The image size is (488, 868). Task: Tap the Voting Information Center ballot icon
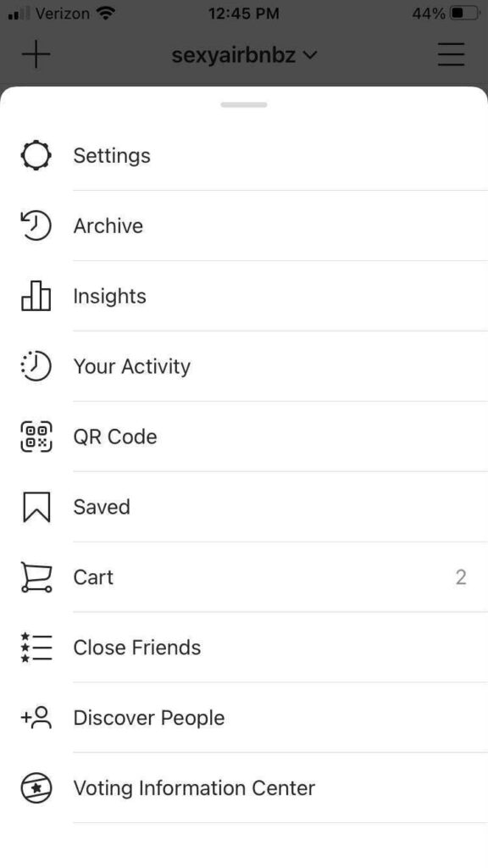36,787
